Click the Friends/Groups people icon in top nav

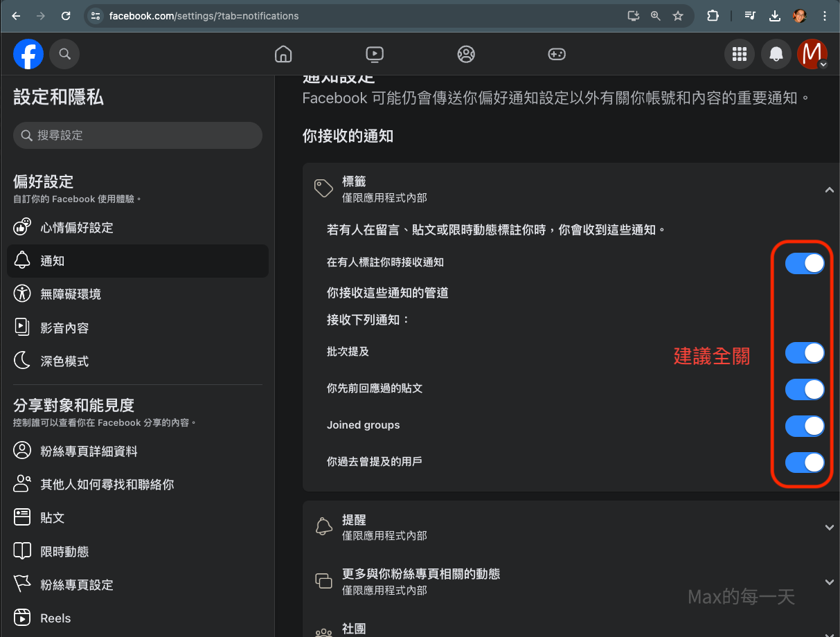(x=466, y=54)
